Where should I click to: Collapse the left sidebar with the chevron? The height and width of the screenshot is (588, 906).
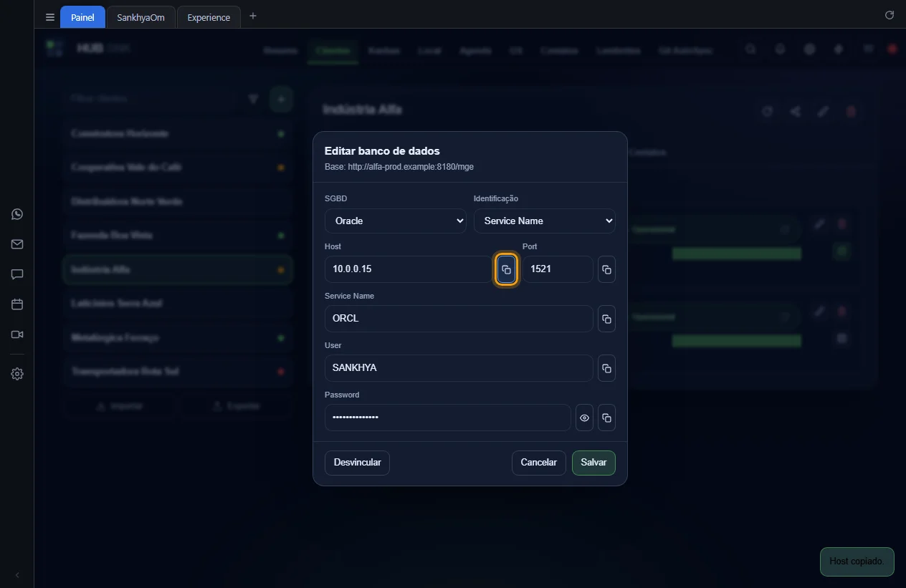[17, 575]
